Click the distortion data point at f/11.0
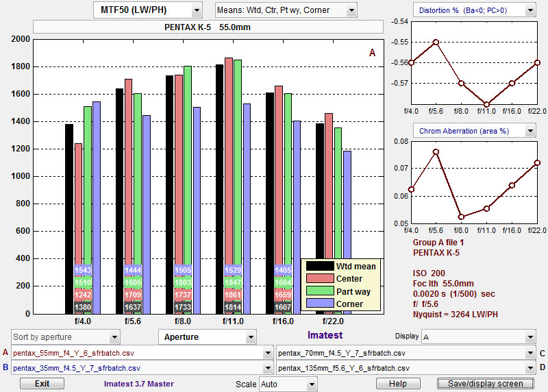 tap(486, 104)
